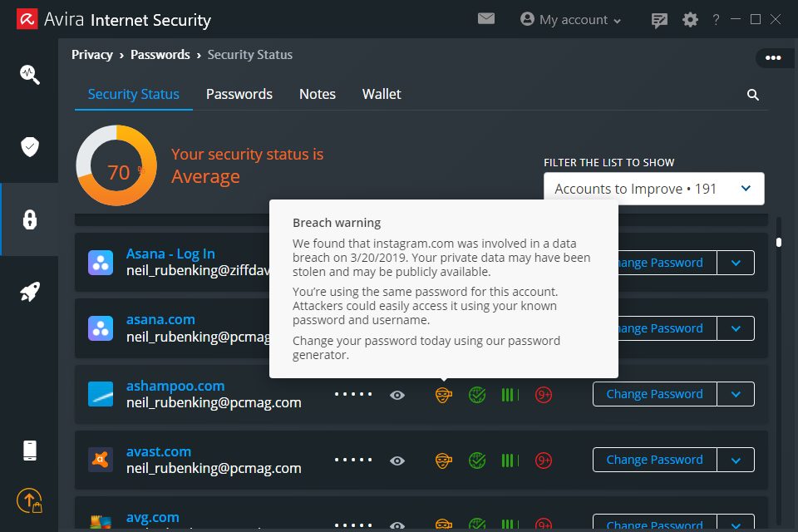Expand the arrow beside avg.com Change Password
Image resolution: width=798 pixels, height=532 pixels.
tap(736, 524)
